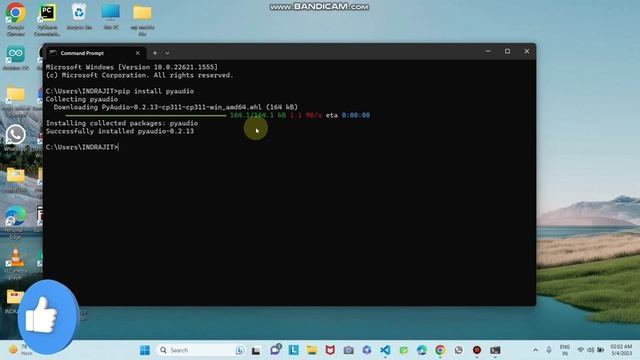Open battery status in system tray
This screenshot has width=640, height=360.
point(600,350)
